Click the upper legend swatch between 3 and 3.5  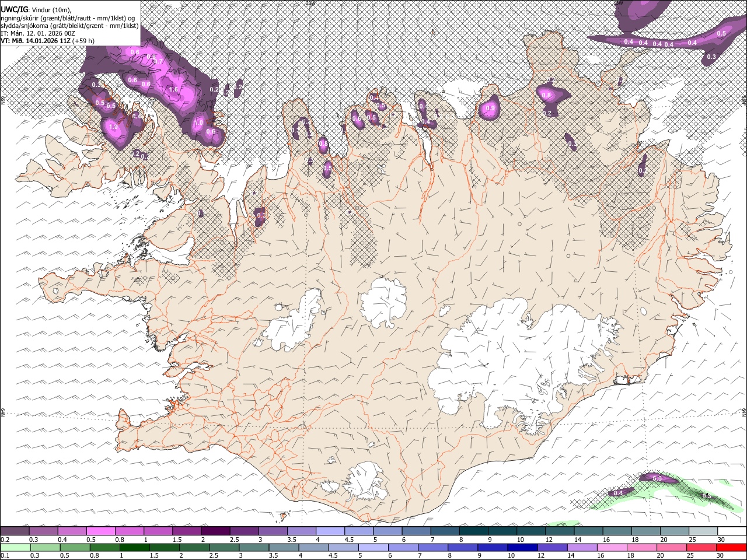(273, 531)
